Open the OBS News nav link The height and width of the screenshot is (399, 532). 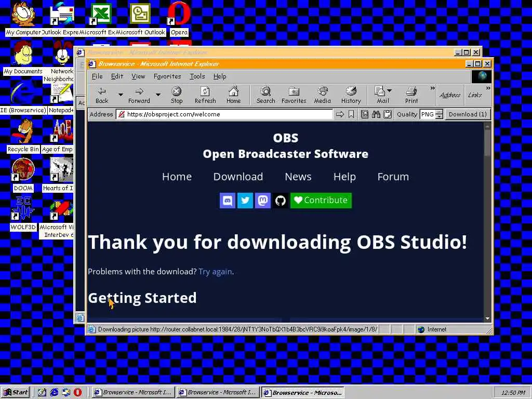(298, 177)
